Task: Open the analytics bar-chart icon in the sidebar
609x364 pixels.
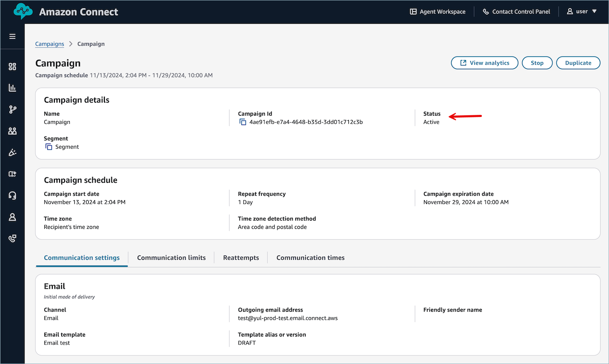Action: tap(12, 88)
